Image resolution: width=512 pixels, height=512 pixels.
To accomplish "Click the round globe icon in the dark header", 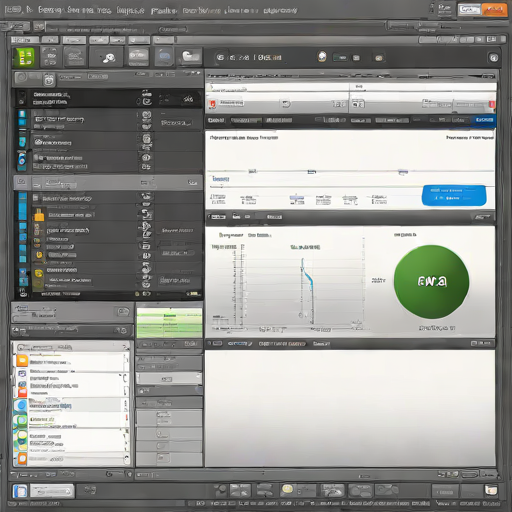I will pyautogui.click(x=322, y=57).
